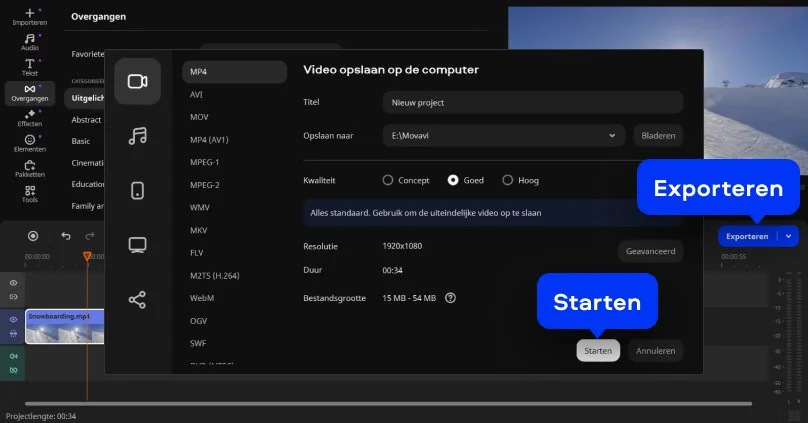Mute the audio track

point(13,356)
